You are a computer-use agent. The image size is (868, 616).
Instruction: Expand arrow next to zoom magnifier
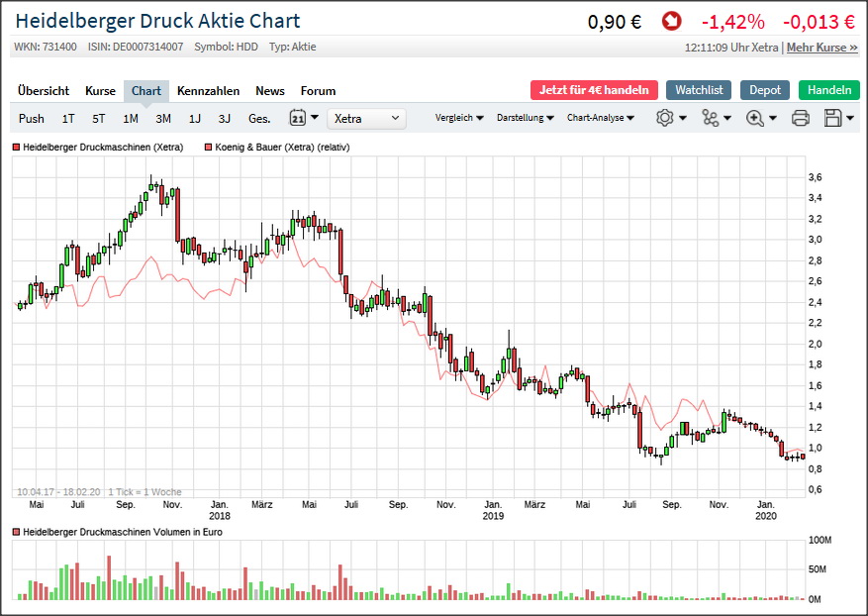[773, 118]
